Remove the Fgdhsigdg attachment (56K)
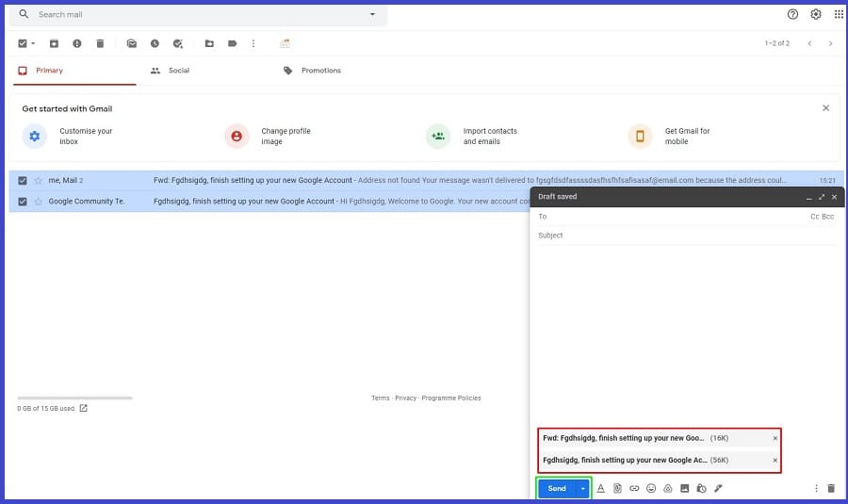848x504 pixels. tap(775, 461)
